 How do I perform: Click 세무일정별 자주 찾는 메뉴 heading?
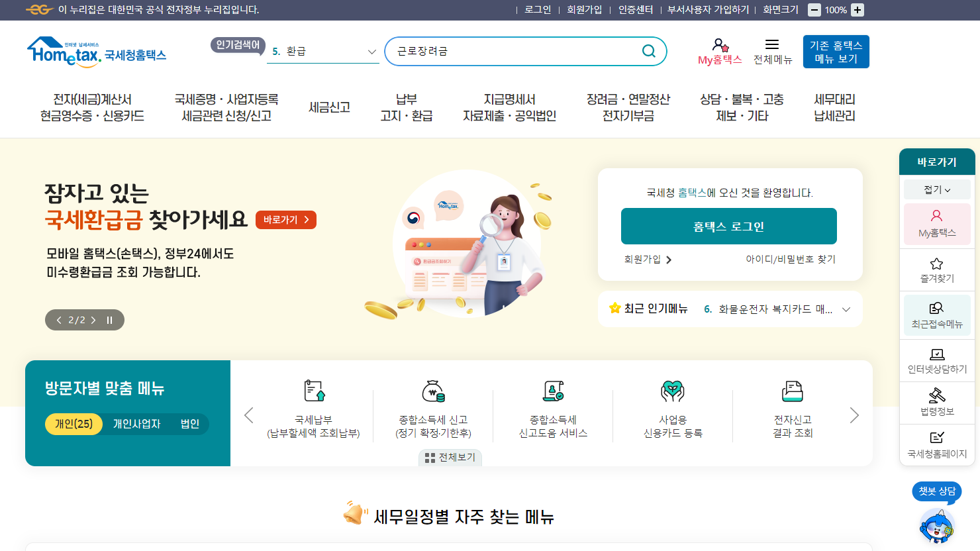[464, 517]
